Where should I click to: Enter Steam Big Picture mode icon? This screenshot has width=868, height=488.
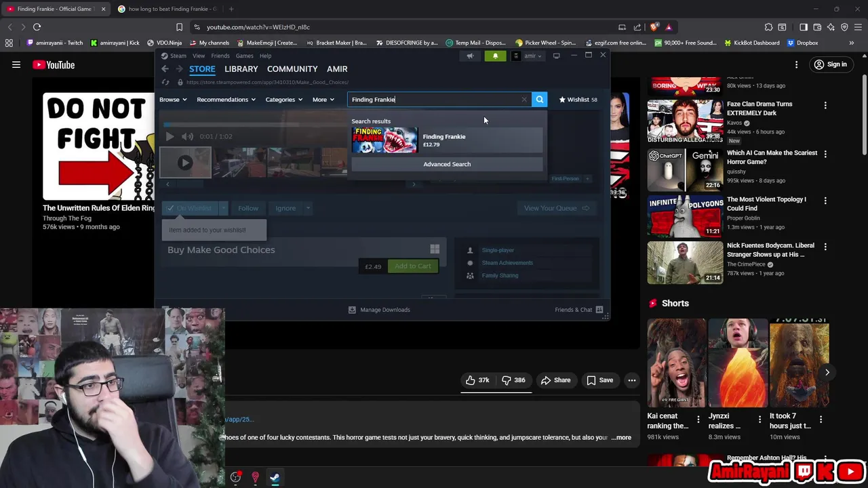pos(556,56)
